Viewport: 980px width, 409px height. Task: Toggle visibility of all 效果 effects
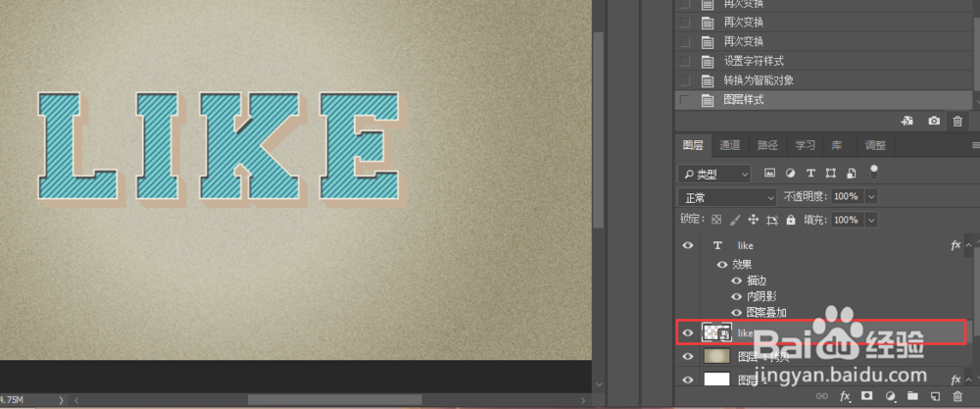coord(722,265)
